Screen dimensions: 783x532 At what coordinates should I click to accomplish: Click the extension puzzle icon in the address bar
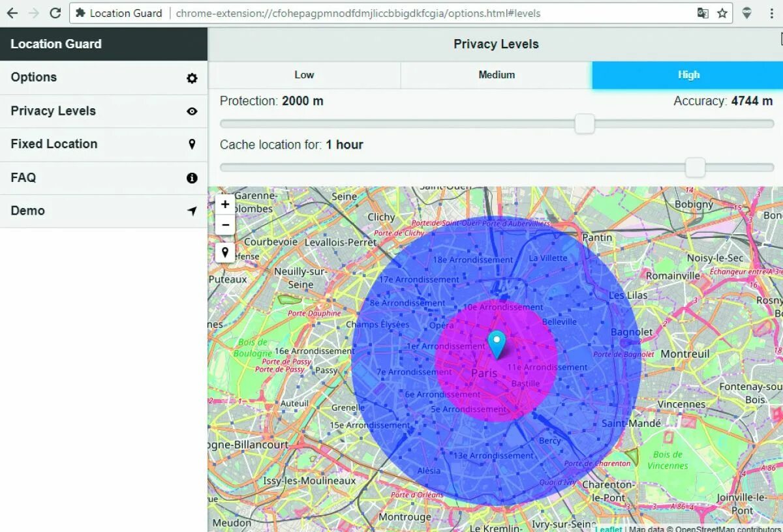80,13
